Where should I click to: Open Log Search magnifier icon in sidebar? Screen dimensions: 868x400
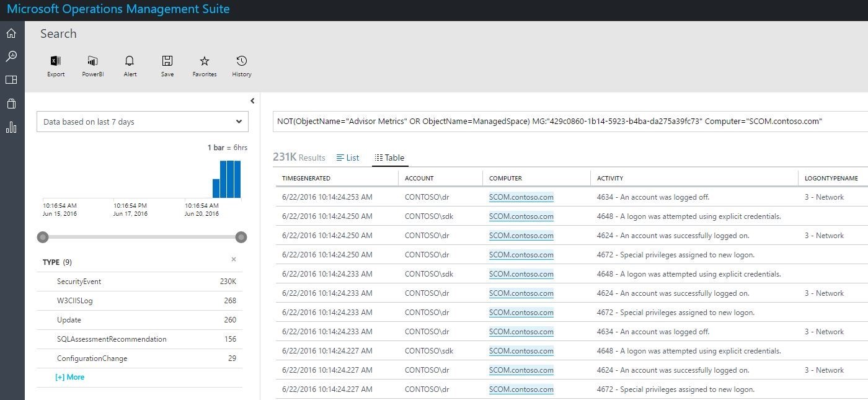click(11, 56)
